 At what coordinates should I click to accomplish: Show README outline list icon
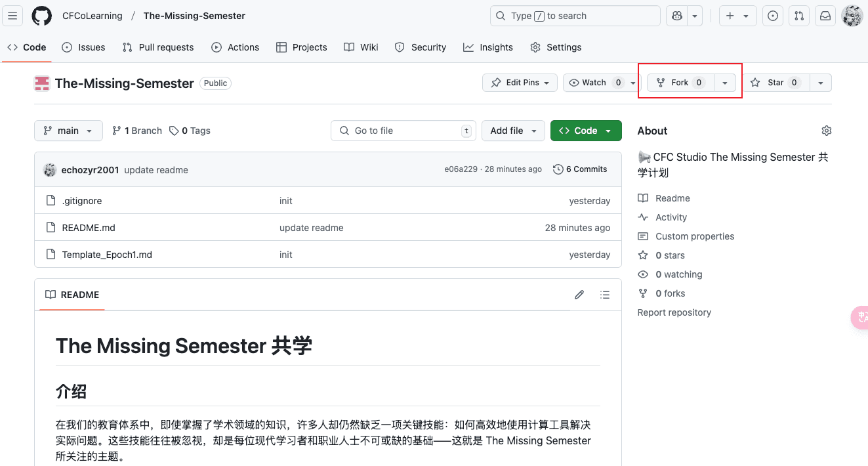[x=605, y=295]
